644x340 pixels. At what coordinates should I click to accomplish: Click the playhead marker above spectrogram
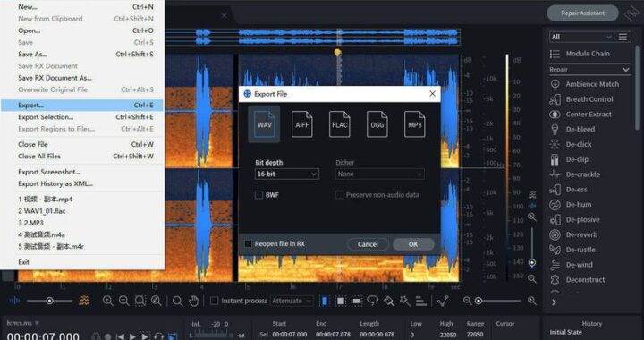[x=337, y=52]
